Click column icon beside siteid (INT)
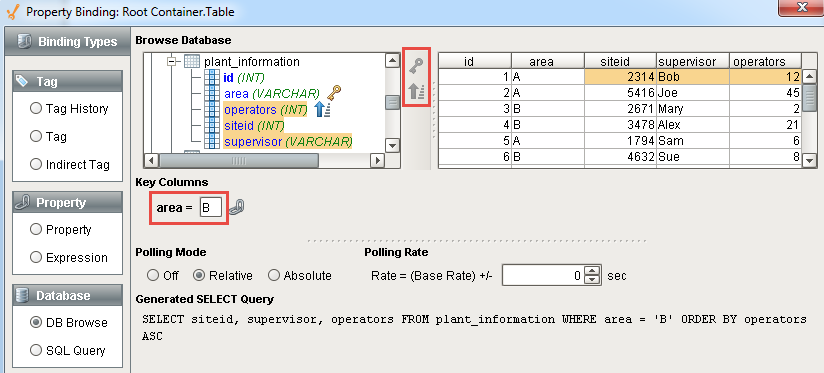 click(212, 126)
